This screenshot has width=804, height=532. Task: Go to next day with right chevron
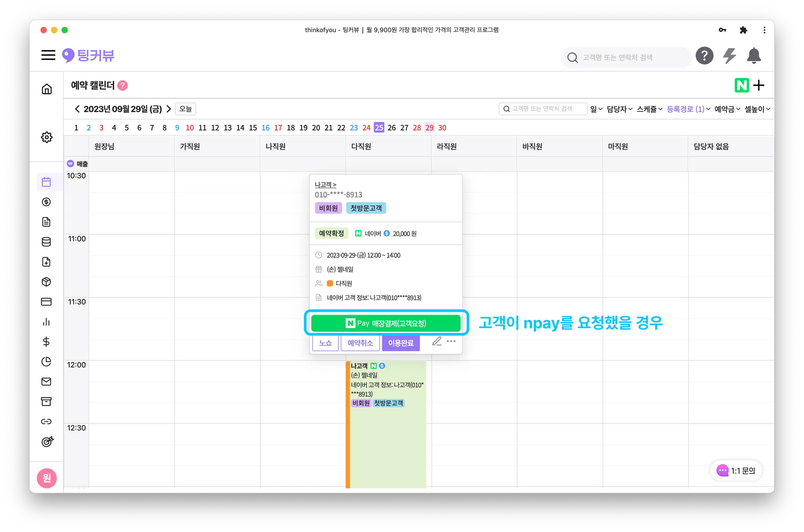coord(169,109)
